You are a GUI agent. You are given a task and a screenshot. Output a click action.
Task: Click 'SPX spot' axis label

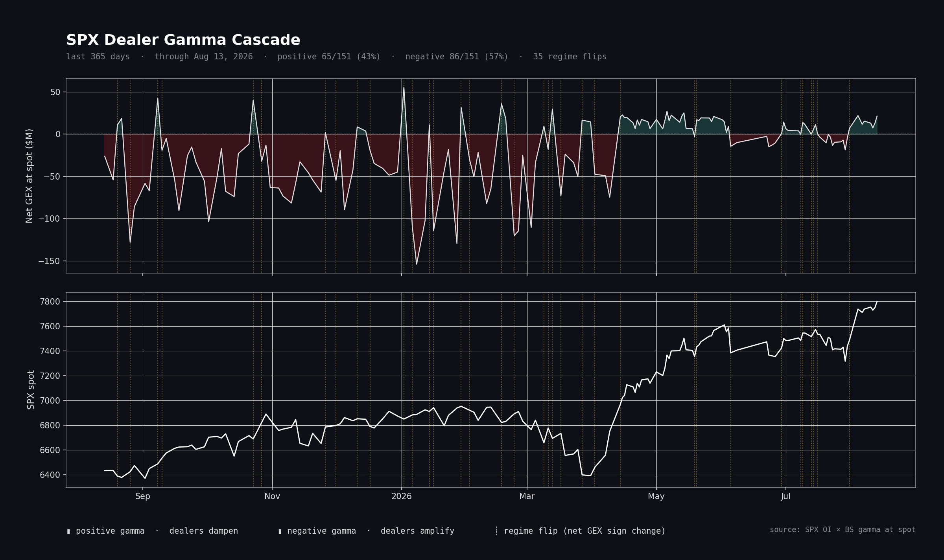pyautogui.click(x=31, y=390)
